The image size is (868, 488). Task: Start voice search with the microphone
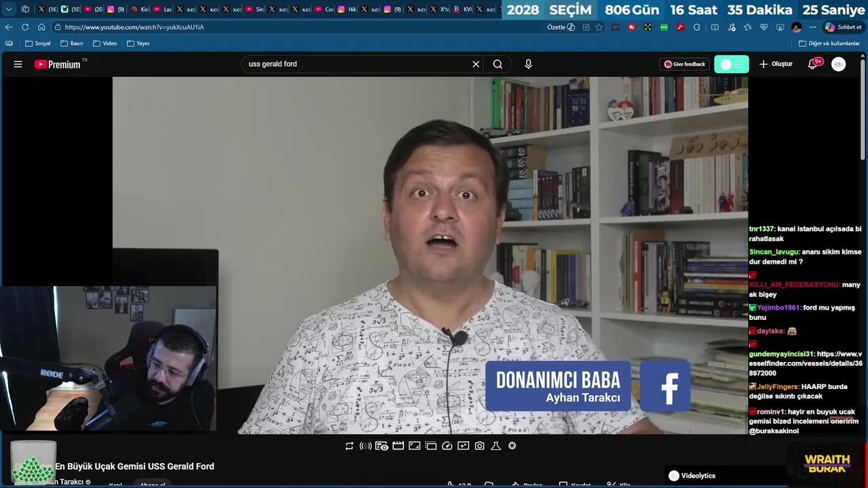pos(528,64)
